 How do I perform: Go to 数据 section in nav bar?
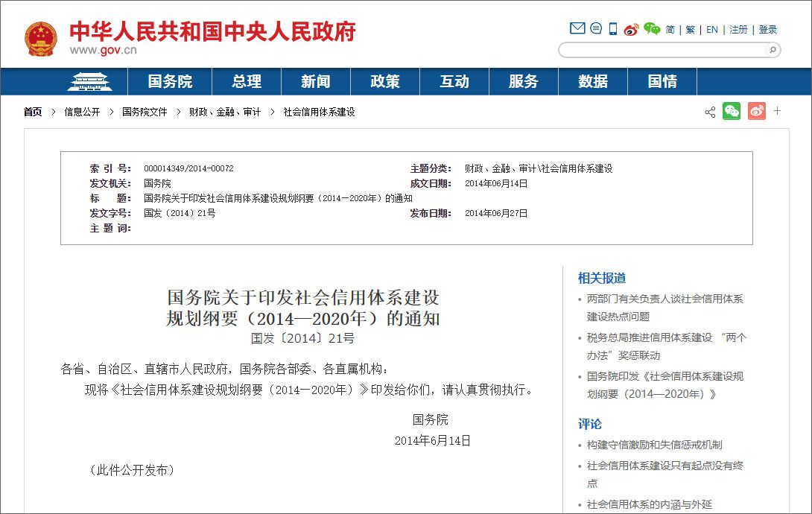coord(593,82)
